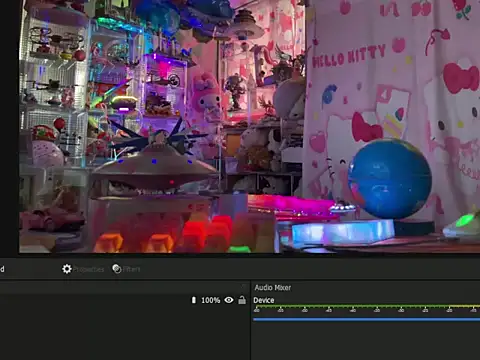Select the source row beside the eye icon
The image size is (480, 360).
tap(124, 300)
